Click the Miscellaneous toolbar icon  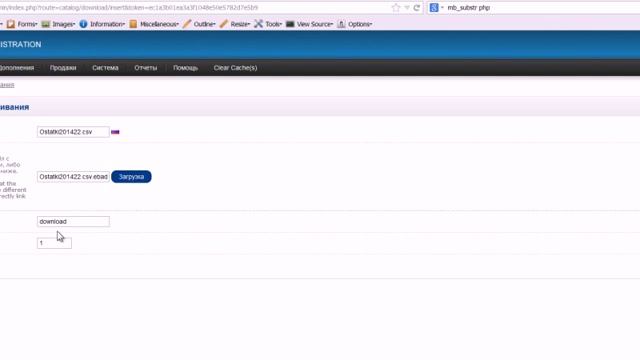pos(133,24)
